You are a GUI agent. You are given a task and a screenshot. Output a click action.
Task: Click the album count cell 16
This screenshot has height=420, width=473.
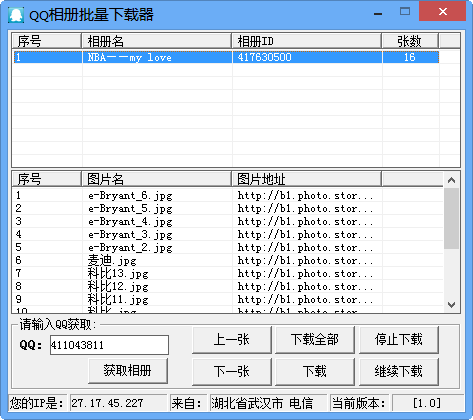pos(410,57)
